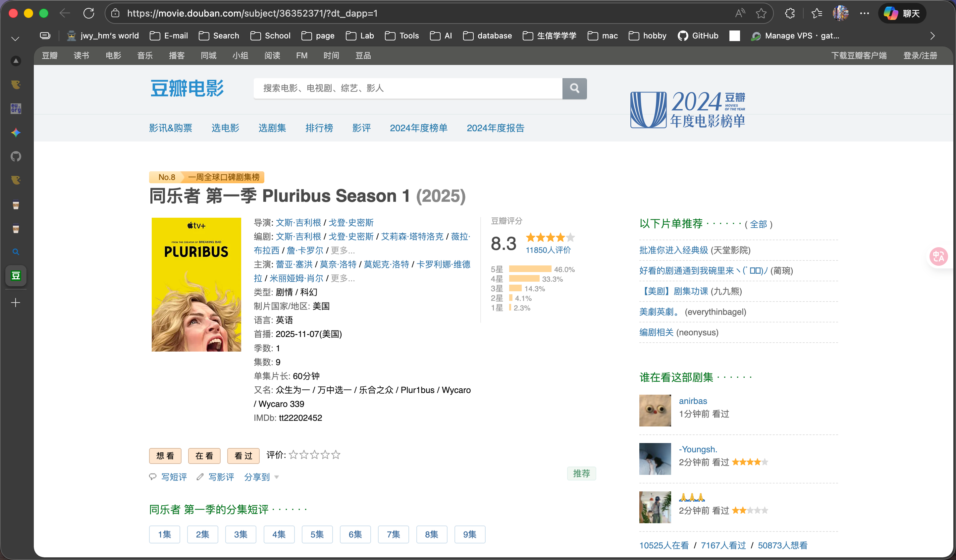This screenshot has height=560, width=956.
Task: Refresh the page with reload icon
Action: pyautogui.click(x=89, y=13)
